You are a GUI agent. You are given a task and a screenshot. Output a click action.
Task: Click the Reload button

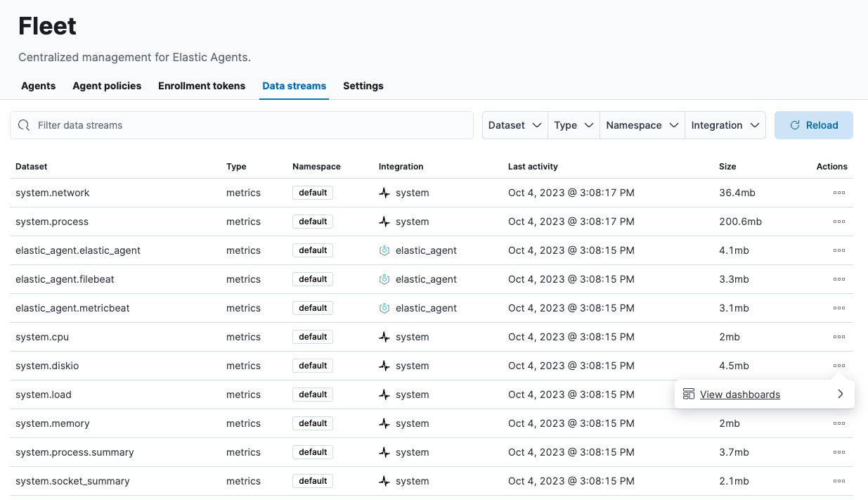tap(814, 124)
